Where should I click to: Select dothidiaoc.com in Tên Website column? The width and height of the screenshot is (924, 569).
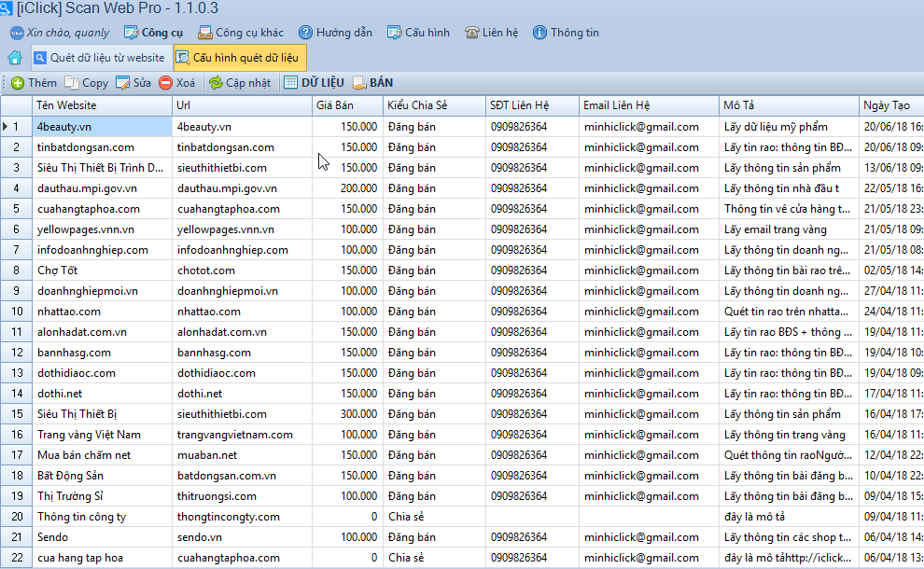[102, 373]
